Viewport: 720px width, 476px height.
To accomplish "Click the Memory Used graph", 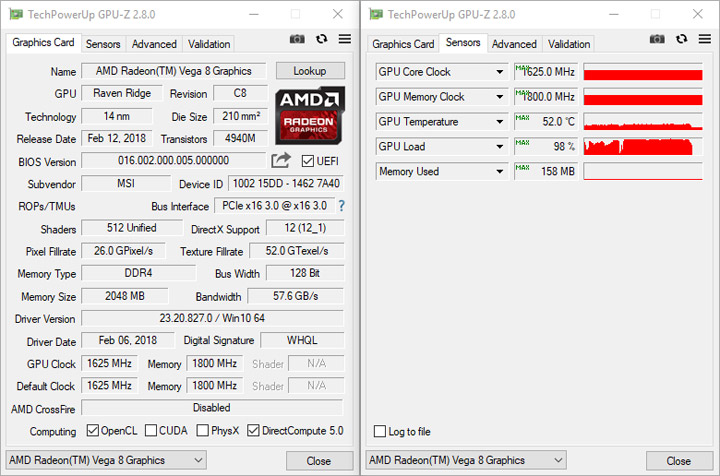I will click(643, 171).
